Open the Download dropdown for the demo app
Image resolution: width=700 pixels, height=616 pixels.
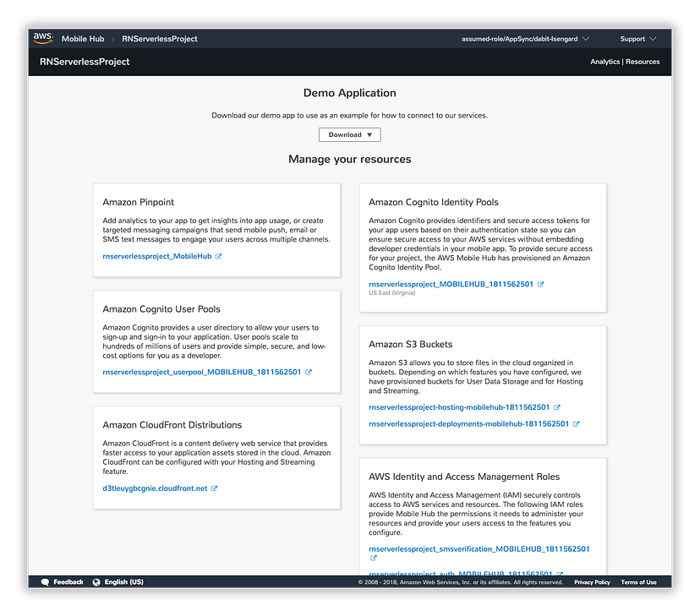coord(349,134)
